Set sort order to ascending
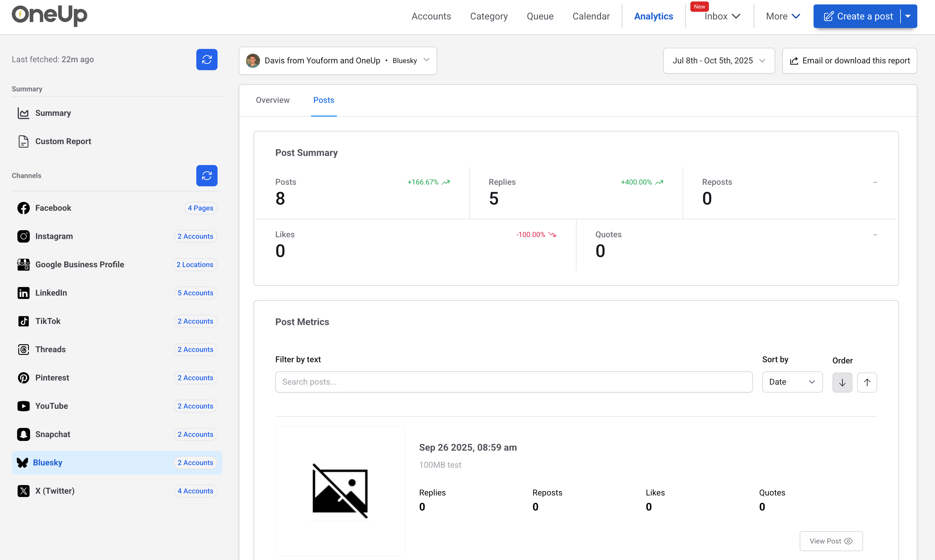This screenshot has width=935, height=560. coord(867,382)
